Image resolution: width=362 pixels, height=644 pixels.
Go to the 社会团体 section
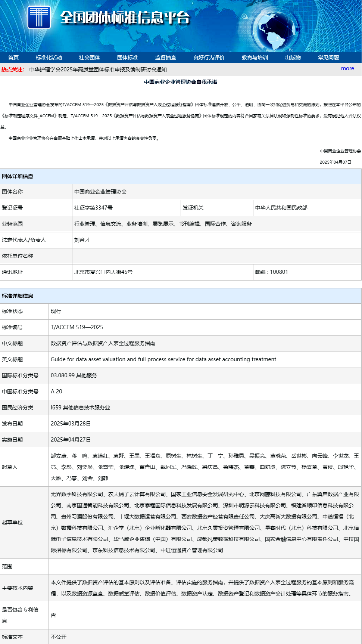point(90,58)
